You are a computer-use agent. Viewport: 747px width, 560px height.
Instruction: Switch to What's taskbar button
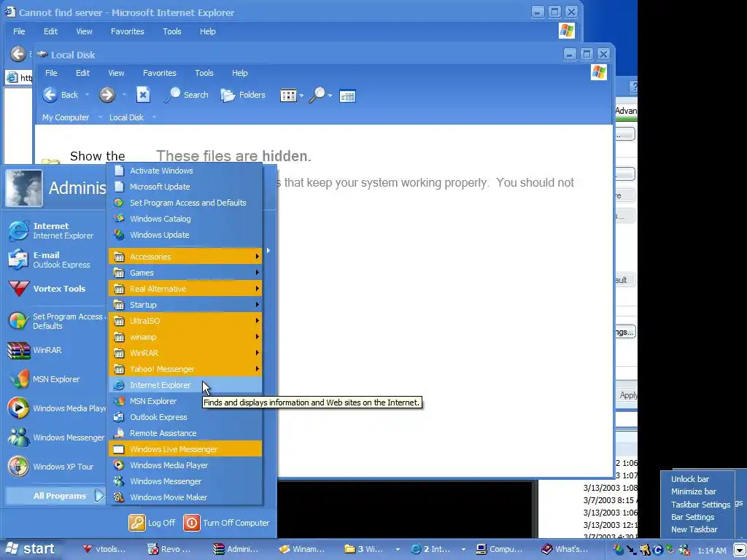tap(565, 550)
